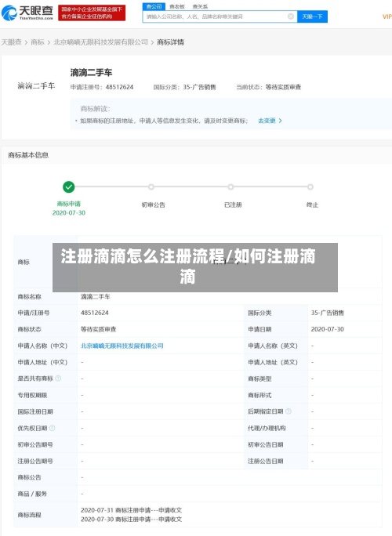Screen dimensions: 392x536
Task: Click the 专用权期限 row label
Action: point(32,395)
